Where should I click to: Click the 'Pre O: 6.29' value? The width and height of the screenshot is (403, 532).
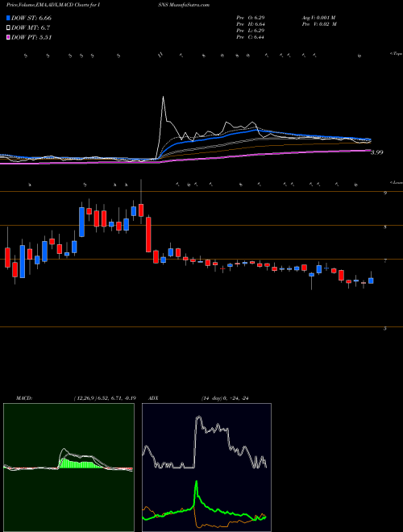251,18
